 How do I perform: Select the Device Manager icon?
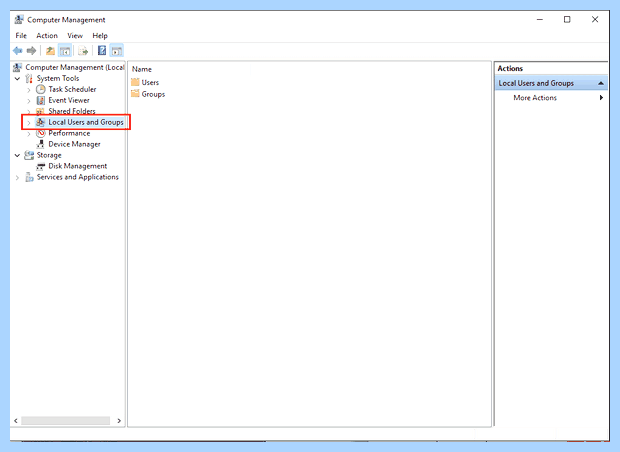40,144
